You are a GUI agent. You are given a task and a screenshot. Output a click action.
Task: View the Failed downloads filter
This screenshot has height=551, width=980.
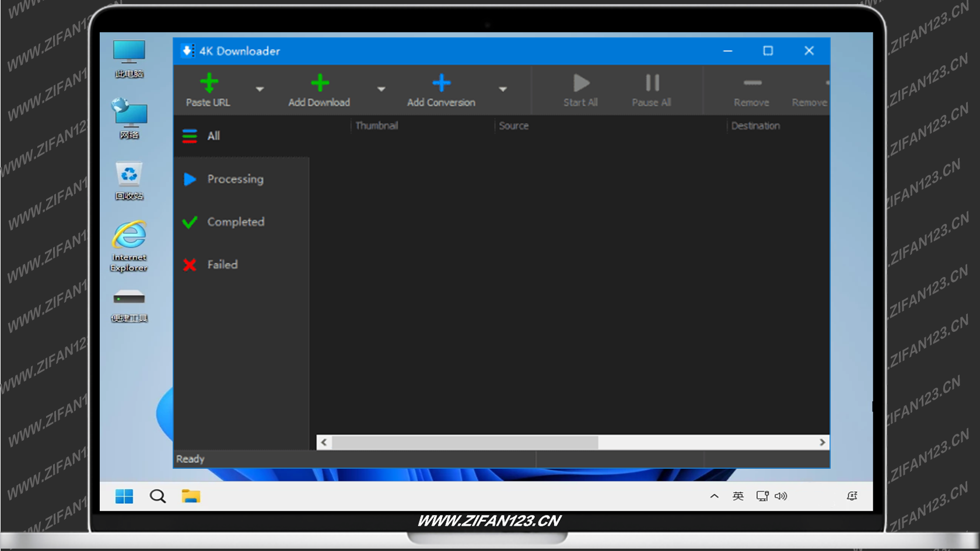click(242, 265)
